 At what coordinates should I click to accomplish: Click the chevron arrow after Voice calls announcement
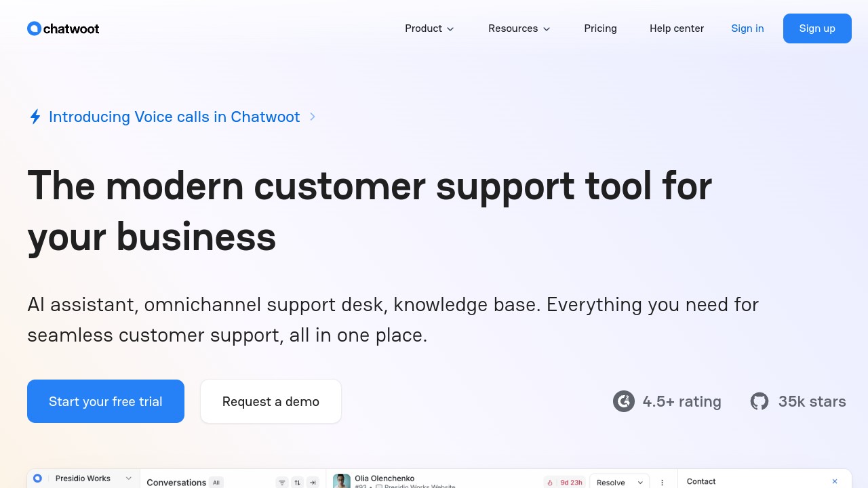(313, 117)
